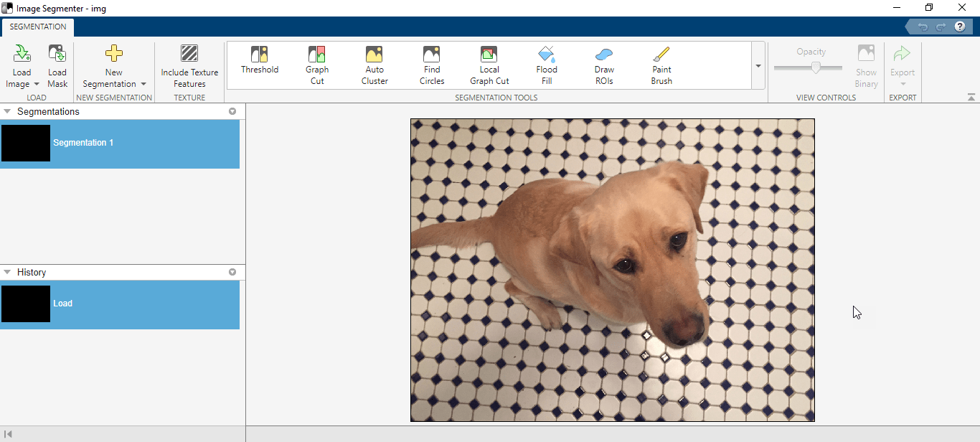
Task: Activate the Draw ROIs tool
Action: coord(604,65)
